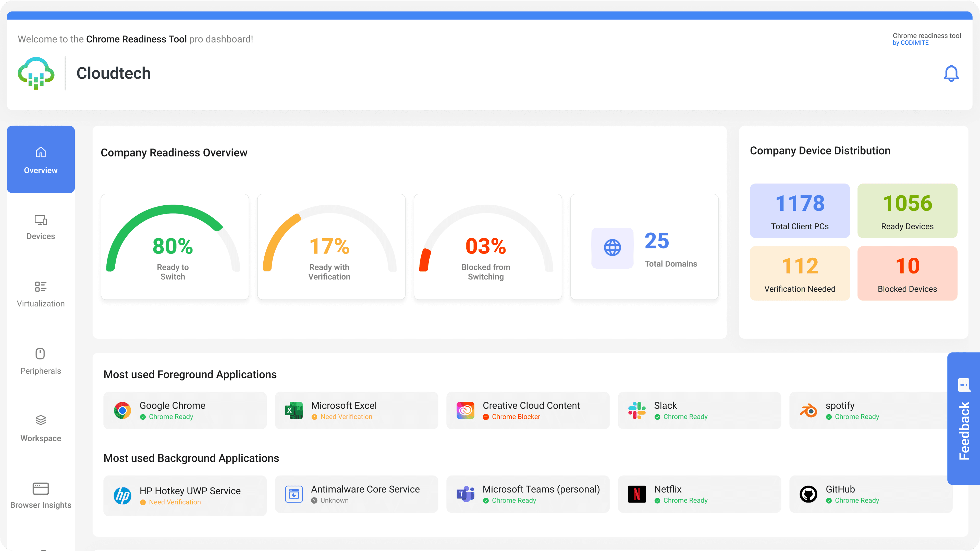
Task: Click 'Chrome readiness tool' header text
Action: click(926, 36)
